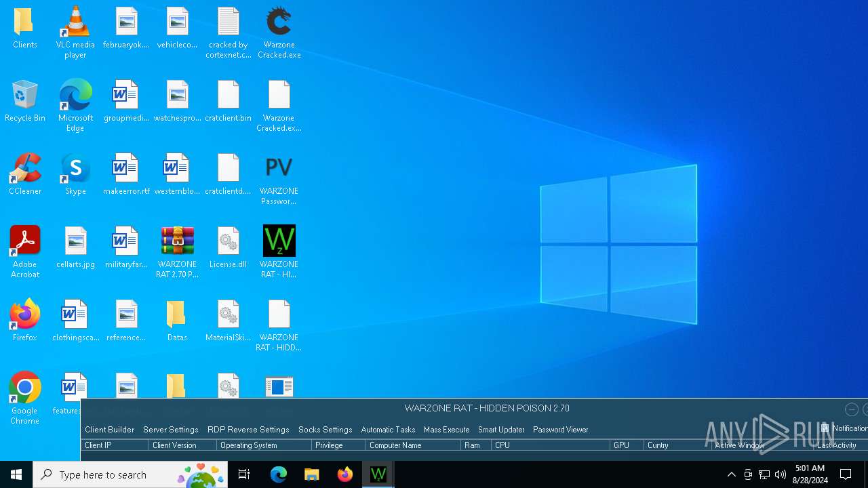Open RDP Reverse Settings menu

click(248, 430)
